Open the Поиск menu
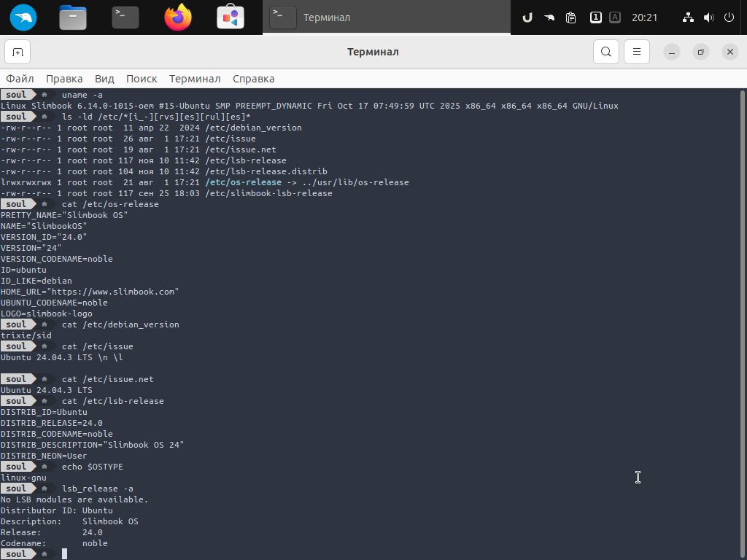747x560 pixels. 142,79
